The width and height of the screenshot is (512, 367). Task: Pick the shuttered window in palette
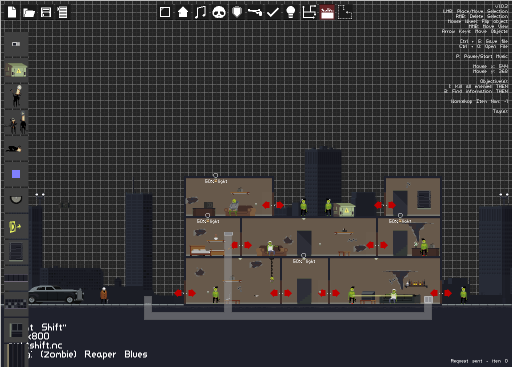point(16,251)
